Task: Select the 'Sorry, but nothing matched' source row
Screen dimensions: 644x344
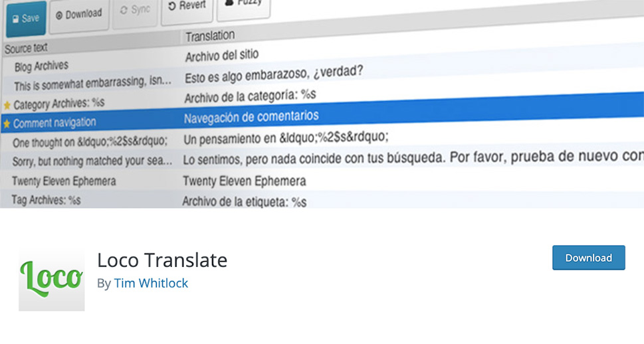Action: coord(92,161)
